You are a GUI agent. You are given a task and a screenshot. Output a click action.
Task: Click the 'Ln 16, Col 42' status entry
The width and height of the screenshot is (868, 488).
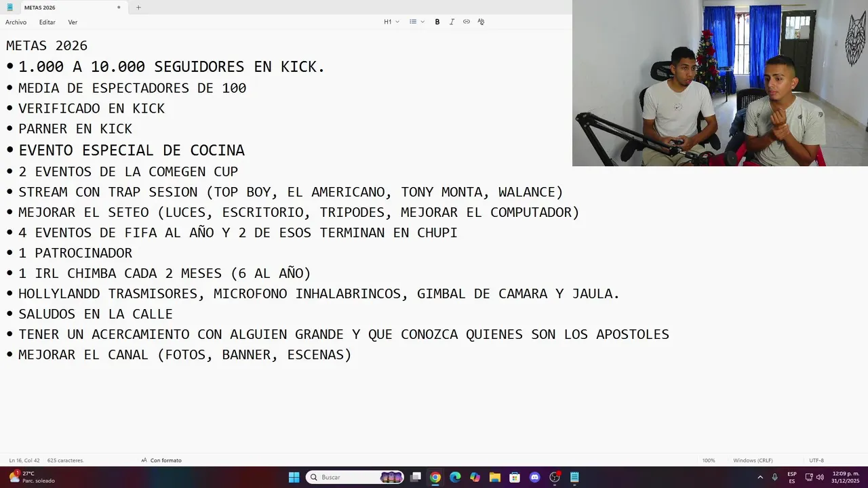click(24, 460)
